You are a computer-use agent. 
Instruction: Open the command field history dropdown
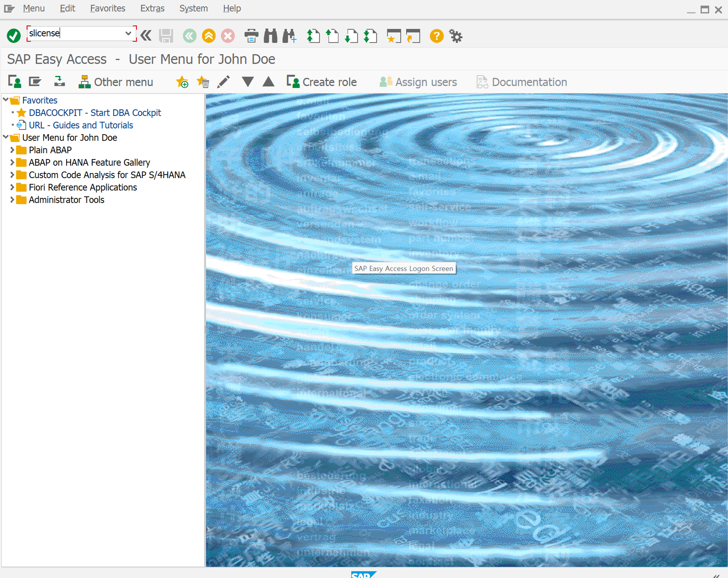click(x=128, y=33)
